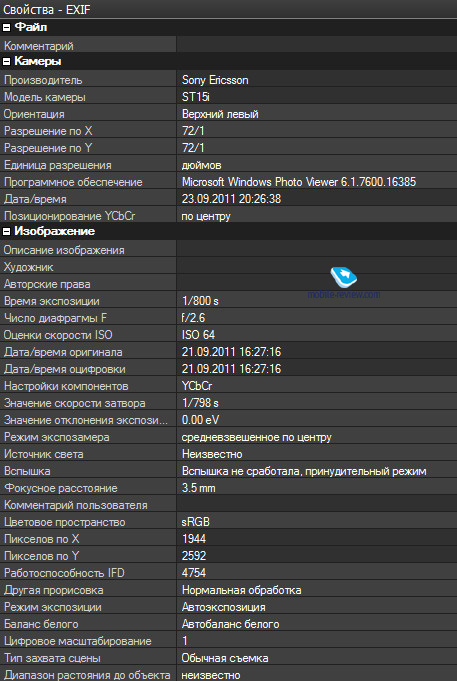Collapse the Изображение section

coord(7,232)
